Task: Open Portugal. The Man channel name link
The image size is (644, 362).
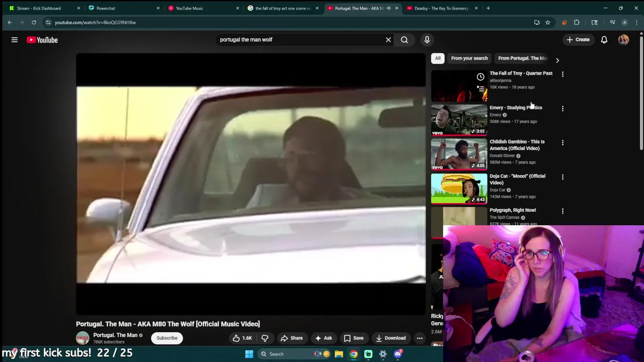Action: click(115, 335)
